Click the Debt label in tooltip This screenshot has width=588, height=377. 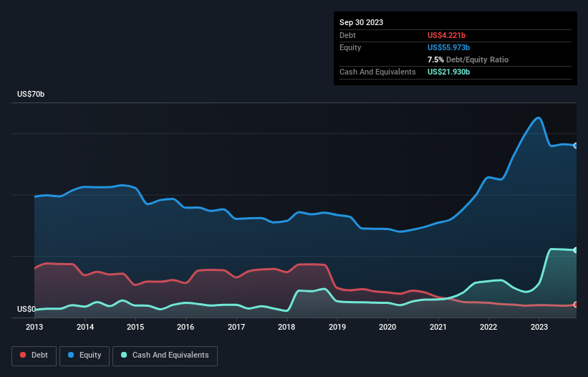click(x=347, y=35)
